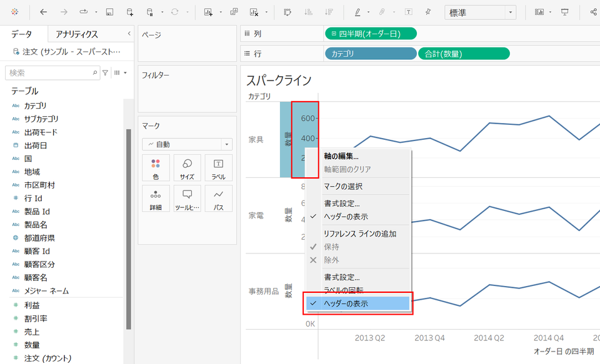Open Show/Hide cards icon
This screenshot has width=600, height=364.
point(539,12)
